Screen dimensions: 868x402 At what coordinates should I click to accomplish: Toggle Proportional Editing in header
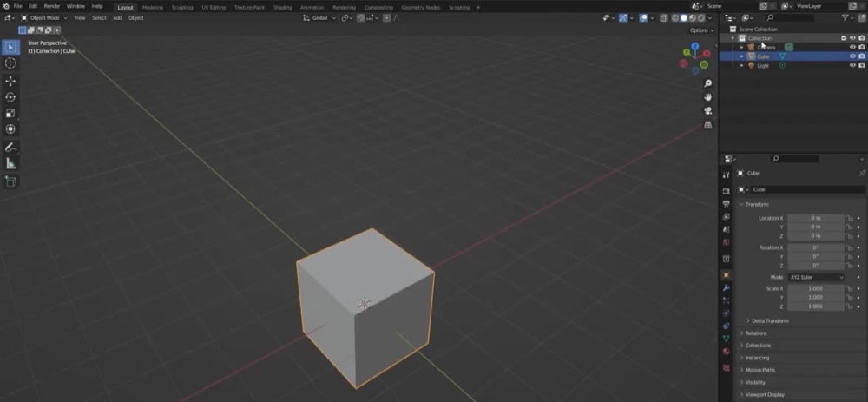[386, 18]
